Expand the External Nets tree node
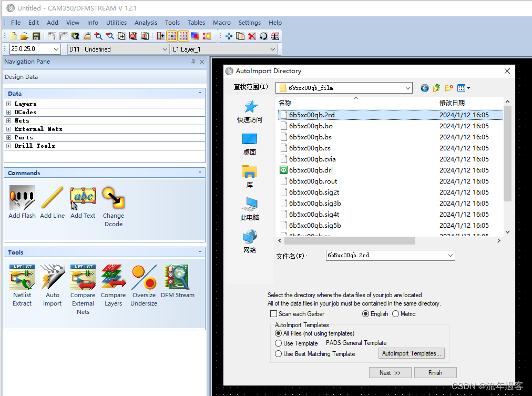 pyautogui.click(x=9, y=129)
